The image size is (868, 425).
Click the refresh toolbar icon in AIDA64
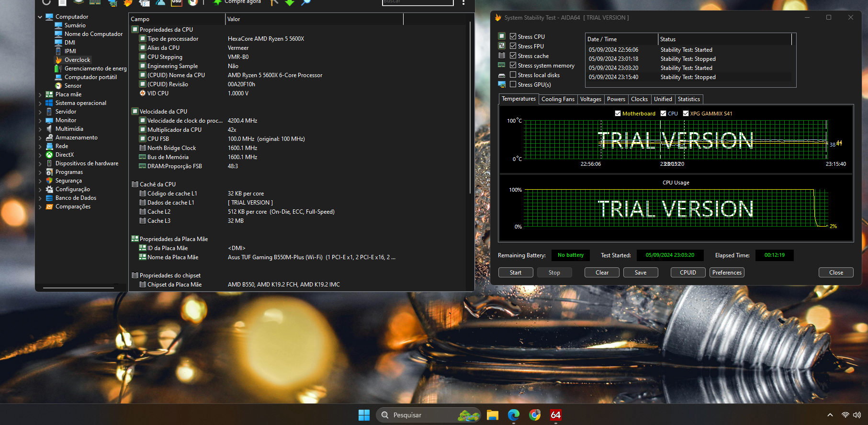46,2
